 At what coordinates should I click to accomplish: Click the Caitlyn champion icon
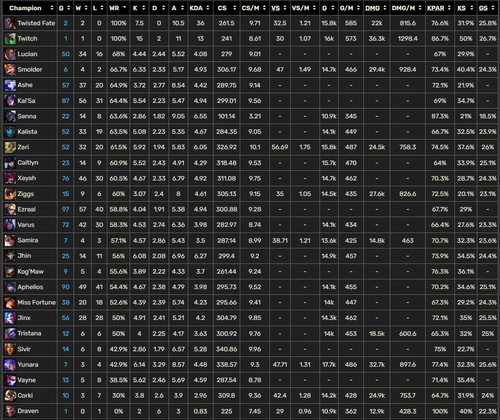pyautogui.click(x=10, y=163)
